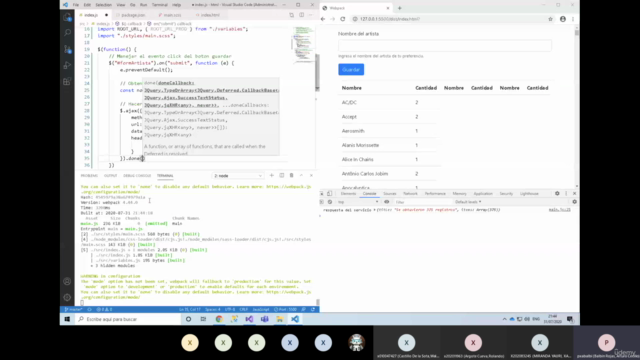Viewport: 640px width, 360px height.
Task: Bookmark this page with star icon
Action: (550, 19)
